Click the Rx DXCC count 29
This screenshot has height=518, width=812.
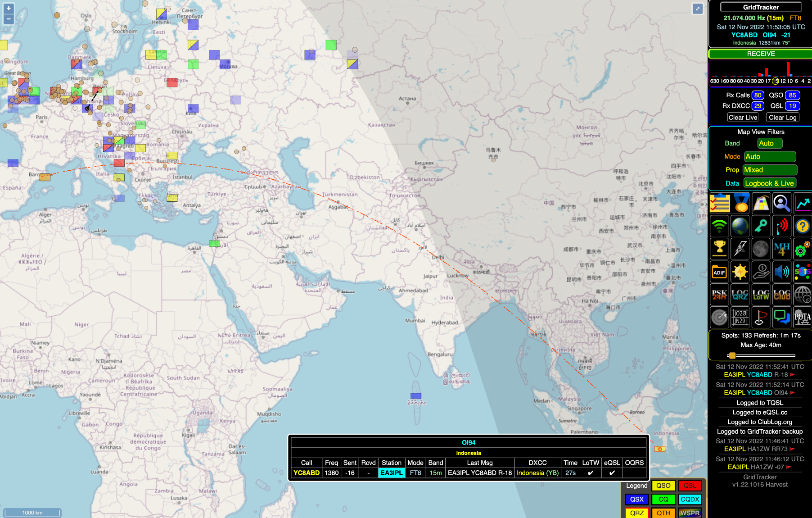[x=758, y=106]
